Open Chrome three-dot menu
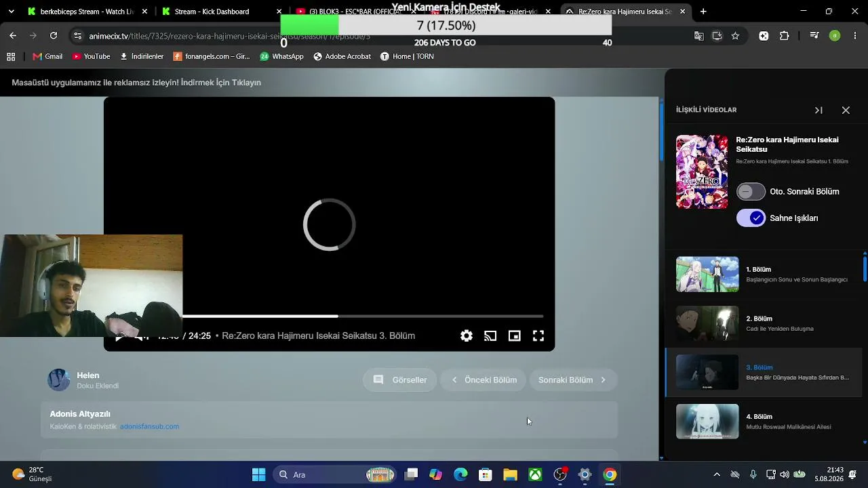This screenshot has width=868, height=488. 854,36
